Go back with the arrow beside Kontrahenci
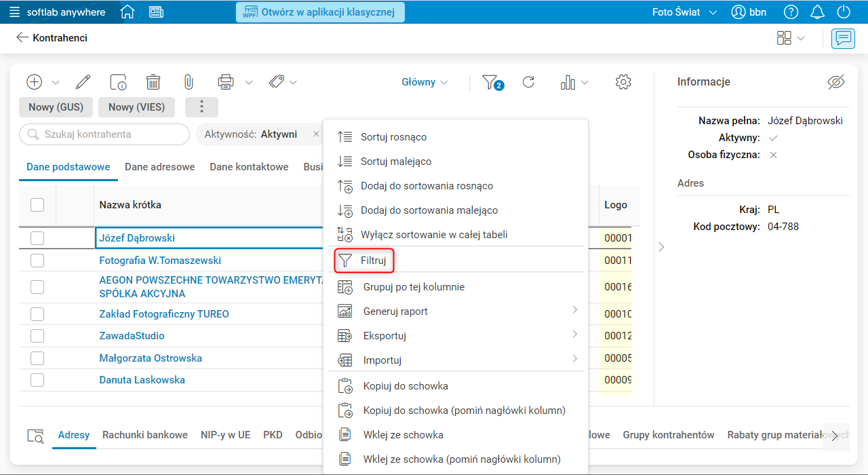Screen dimensions: 868x475 22,37
